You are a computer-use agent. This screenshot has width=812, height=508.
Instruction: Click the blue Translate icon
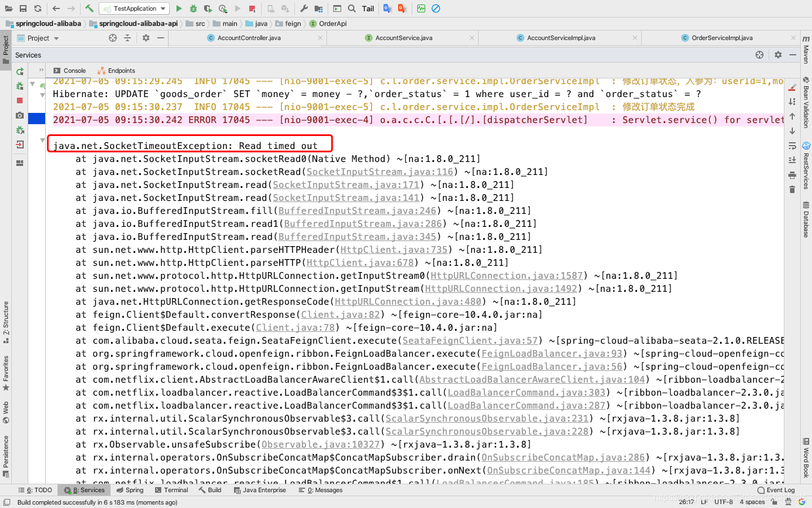(x=387, y=8)
